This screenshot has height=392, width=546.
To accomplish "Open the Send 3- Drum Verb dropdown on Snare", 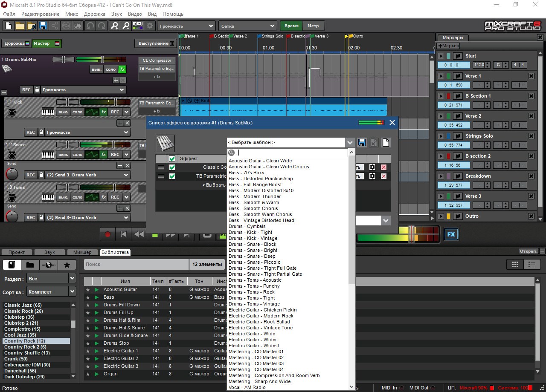I will (x=87, y=175).
